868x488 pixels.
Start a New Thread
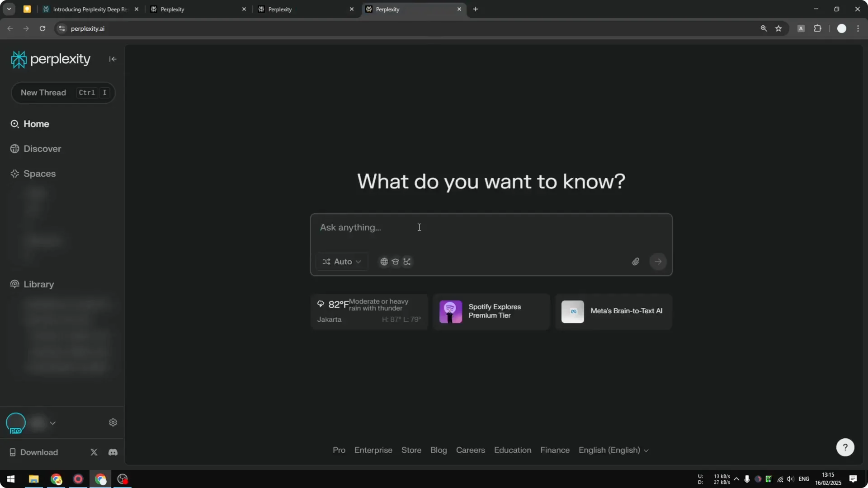(43, 93)
